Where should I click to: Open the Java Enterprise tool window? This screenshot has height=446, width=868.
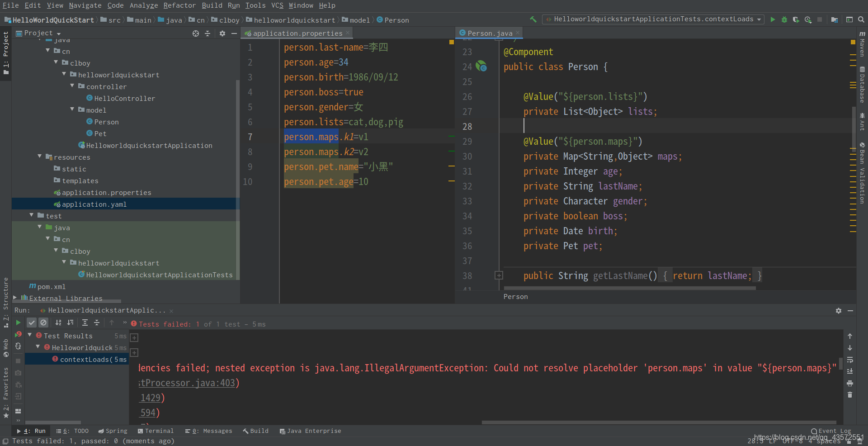pyautogui.click(x=310, y=431)
